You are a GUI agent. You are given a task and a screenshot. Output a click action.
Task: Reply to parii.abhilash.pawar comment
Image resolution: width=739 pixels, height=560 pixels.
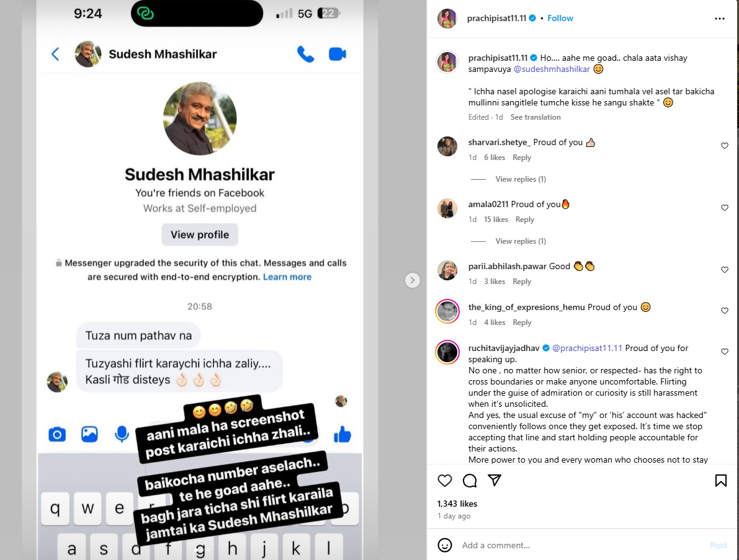[522, 282]
